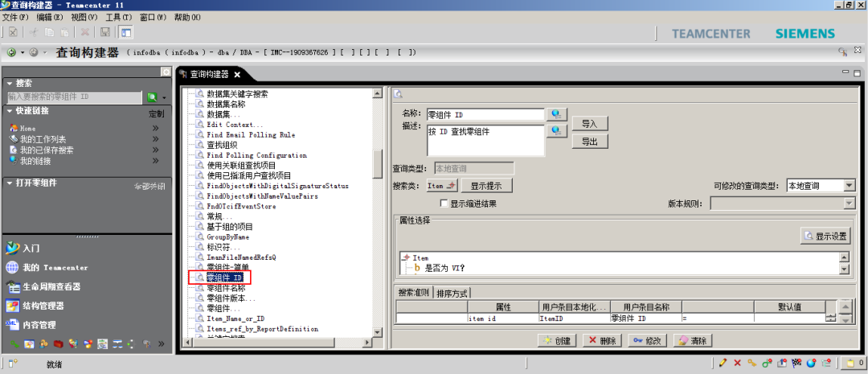Collapse the 快速链接 section
Image resolution: width=868 pixels, height=374 pixels.
(10, 111)
